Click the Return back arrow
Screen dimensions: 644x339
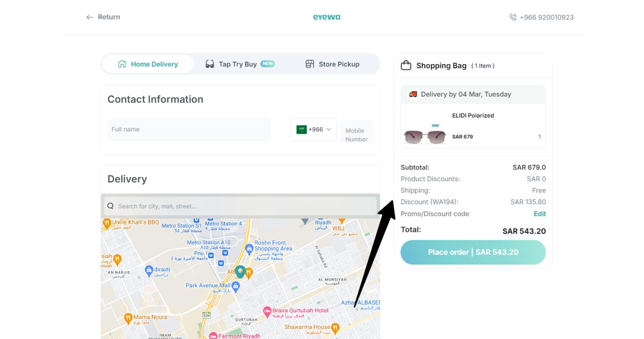(89, 17)
